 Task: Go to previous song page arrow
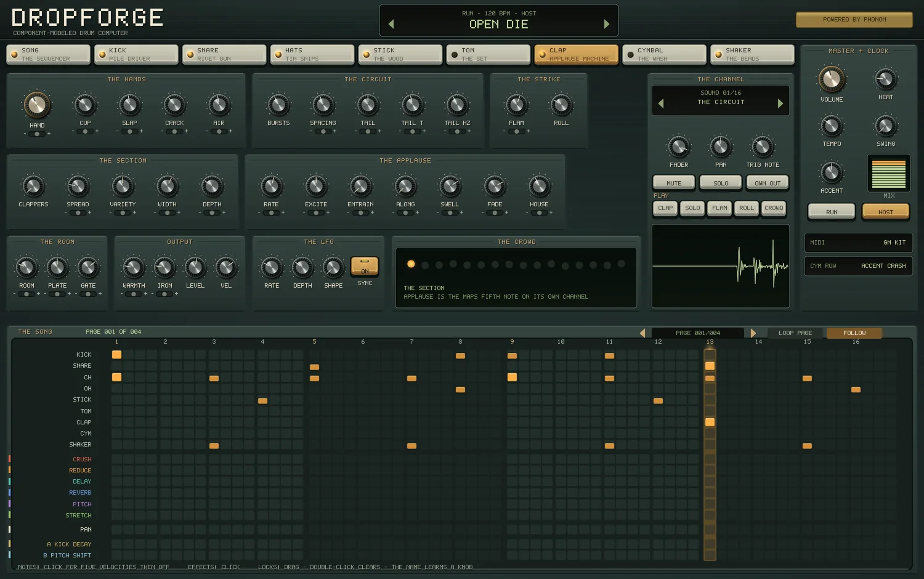(x=642, y=333)
